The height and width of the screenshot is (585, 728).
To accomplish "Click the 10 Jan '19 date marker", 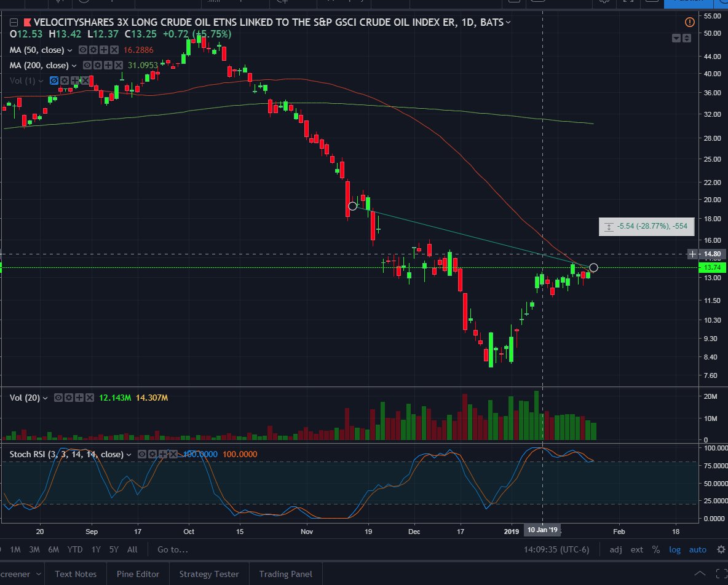I will 542,530.
